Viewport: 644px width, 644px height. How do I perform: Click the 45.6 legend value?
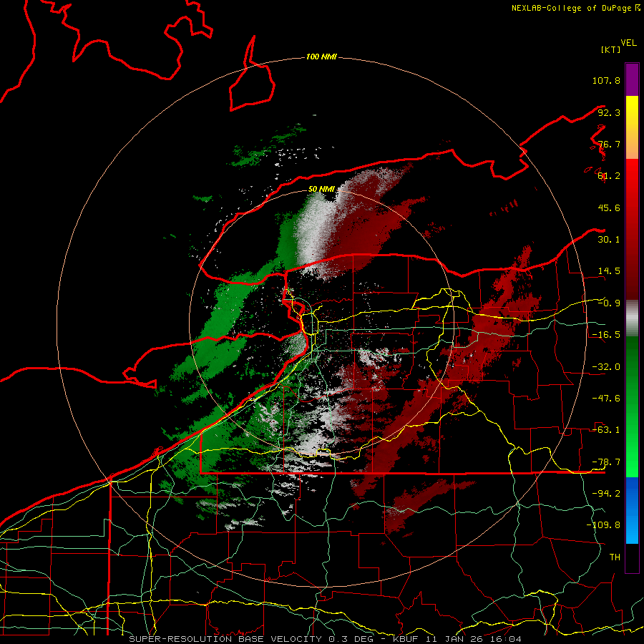(x=609, y=208)
